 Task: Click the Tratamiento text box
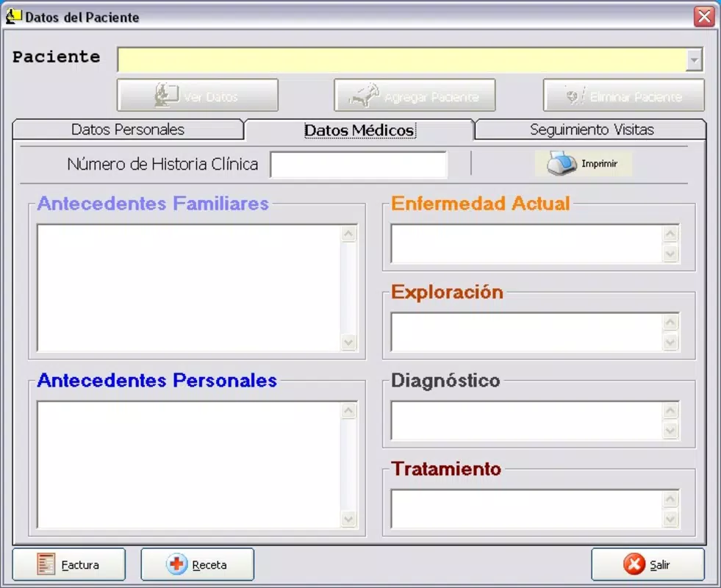point(526,509)
